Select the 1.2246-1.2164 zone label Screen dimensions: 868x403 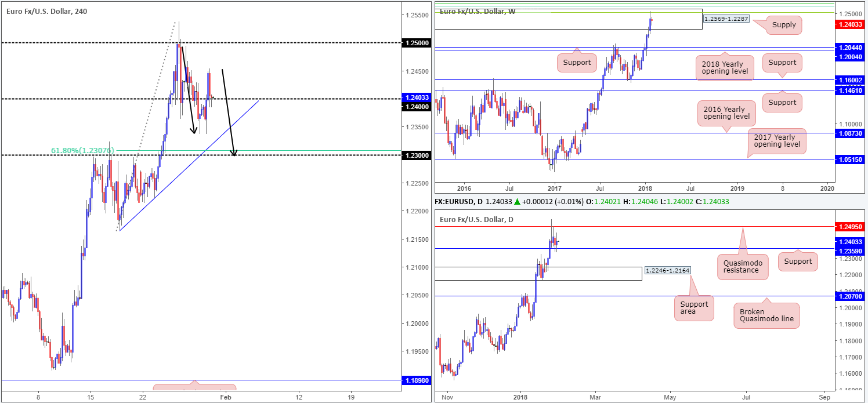point(668,271)
